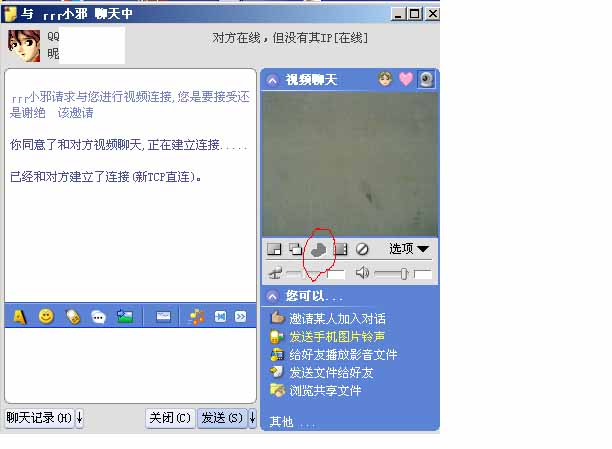Click the gray cloud-shaped video icon
Image resolution: width=612 pixels, height=449 pixels.
pos(318,250)
